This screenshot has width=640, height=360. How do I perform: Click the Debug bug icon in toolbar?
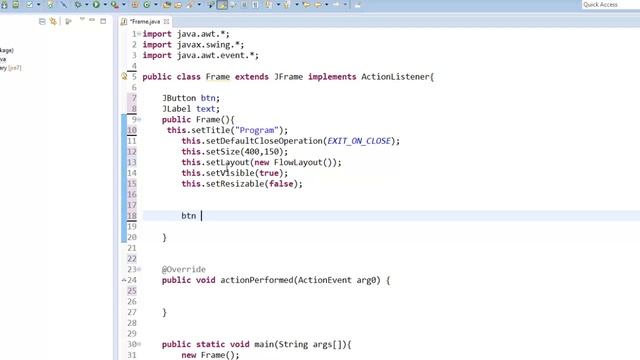tap(77, 4)
